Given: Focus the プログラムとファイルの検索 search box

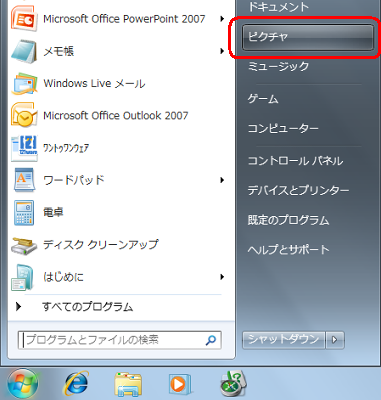Looking at the screenshot, I should pos(119,340).
